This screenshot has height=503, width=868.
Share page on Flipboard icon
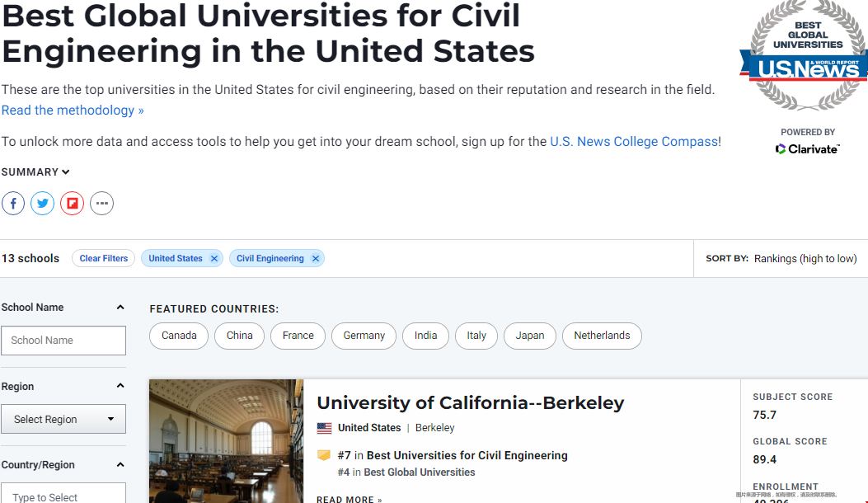73,203
